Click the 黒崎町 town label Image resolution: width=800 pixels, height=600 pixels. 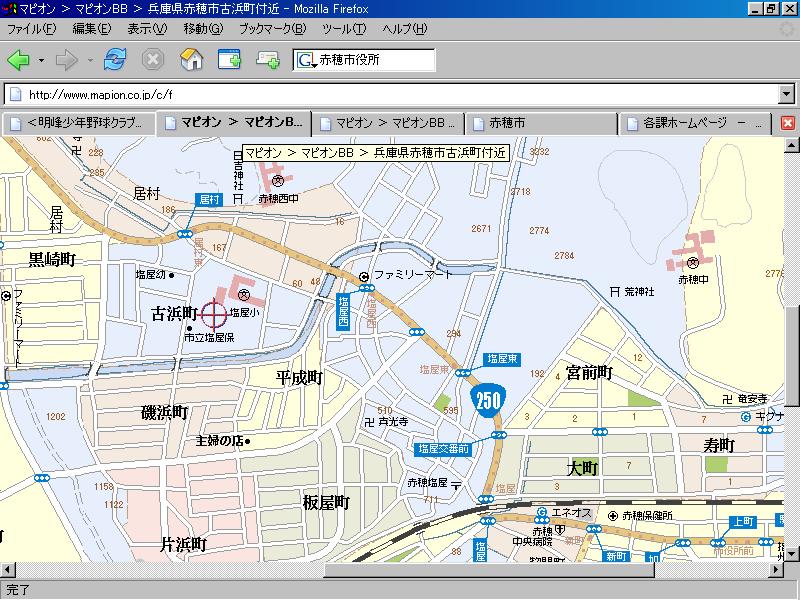[52, 260]
